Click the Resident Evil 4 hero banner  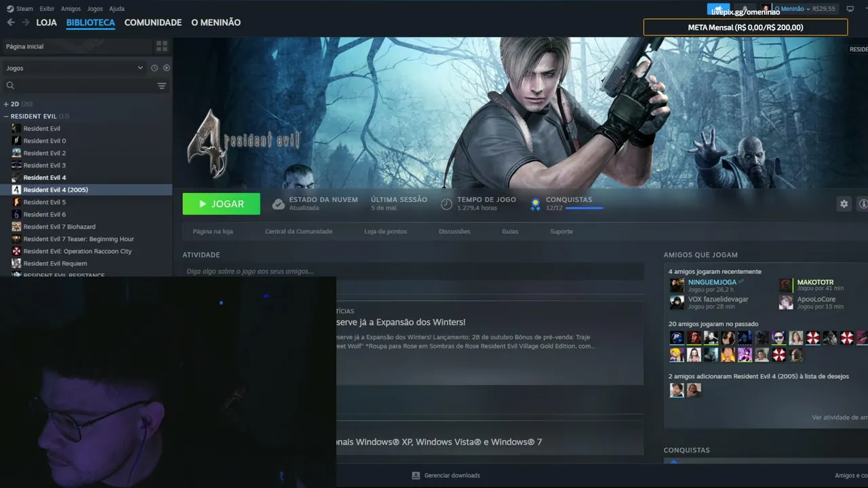[520, 113]
